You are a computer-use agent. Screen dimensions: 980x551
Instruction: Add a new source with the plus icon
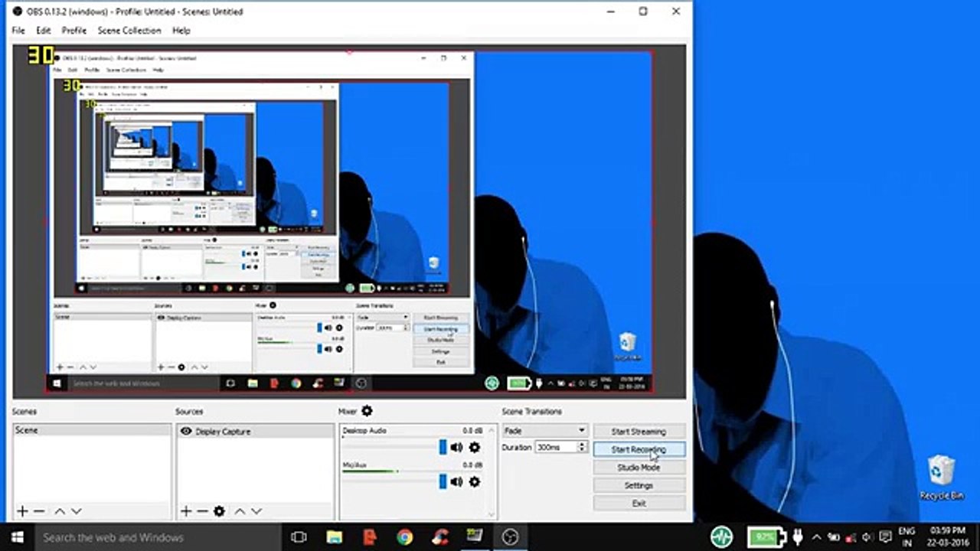click(185, 511)
